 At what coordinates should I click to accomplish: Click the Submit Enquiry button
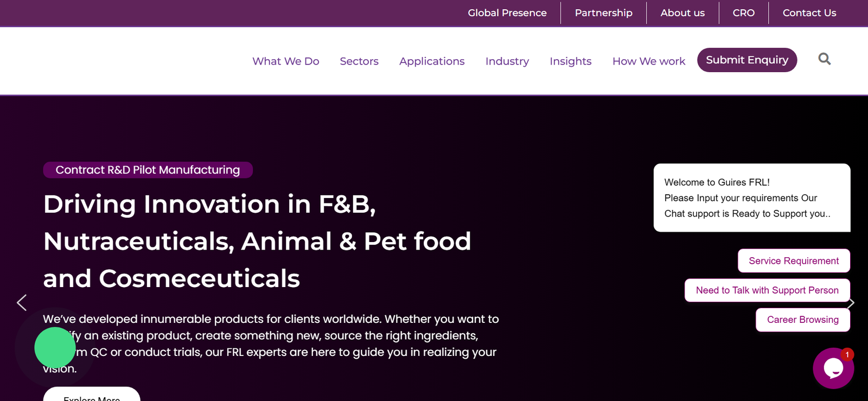746,60
